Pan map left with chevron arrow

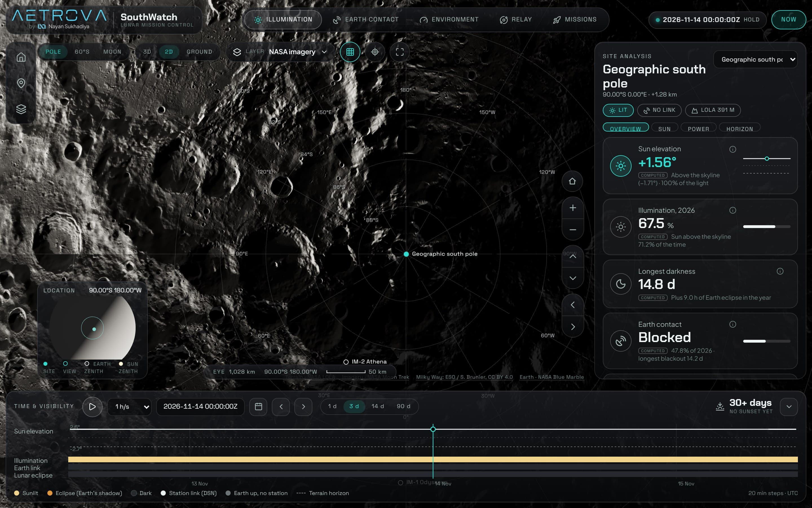tap(572, 305)
